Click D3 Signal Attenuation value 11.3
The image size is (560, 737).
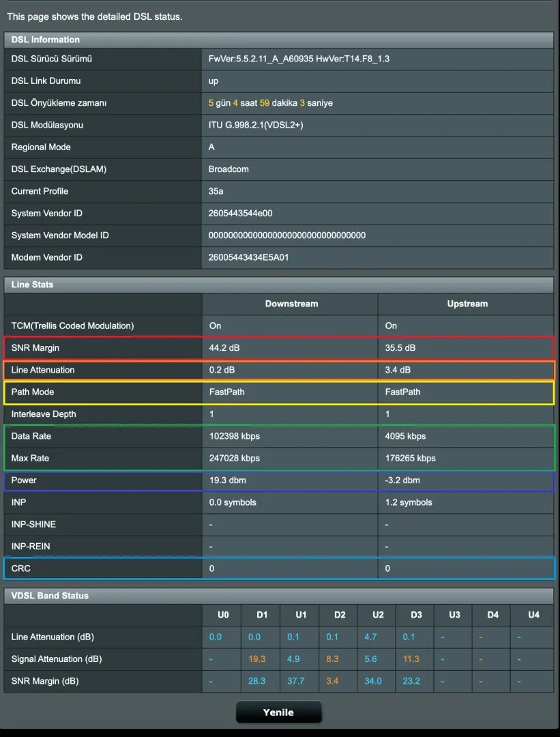pyautogui.click(x=411, y=659)
